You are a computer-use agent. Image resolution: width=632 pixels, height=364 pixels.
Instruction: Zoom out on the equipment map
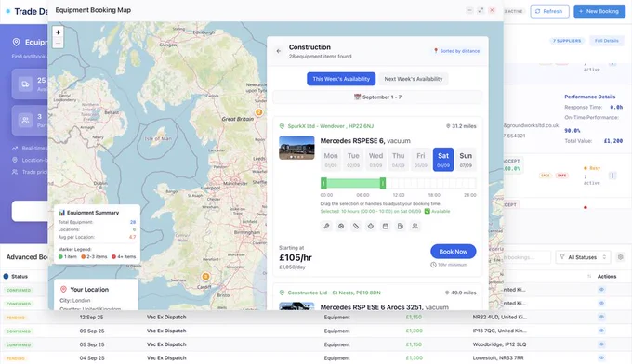click(58, 43)
